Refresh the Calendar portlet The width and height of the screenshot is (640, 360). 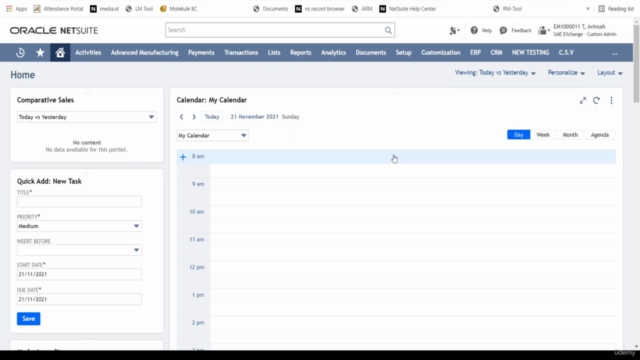tap(596, 100)
